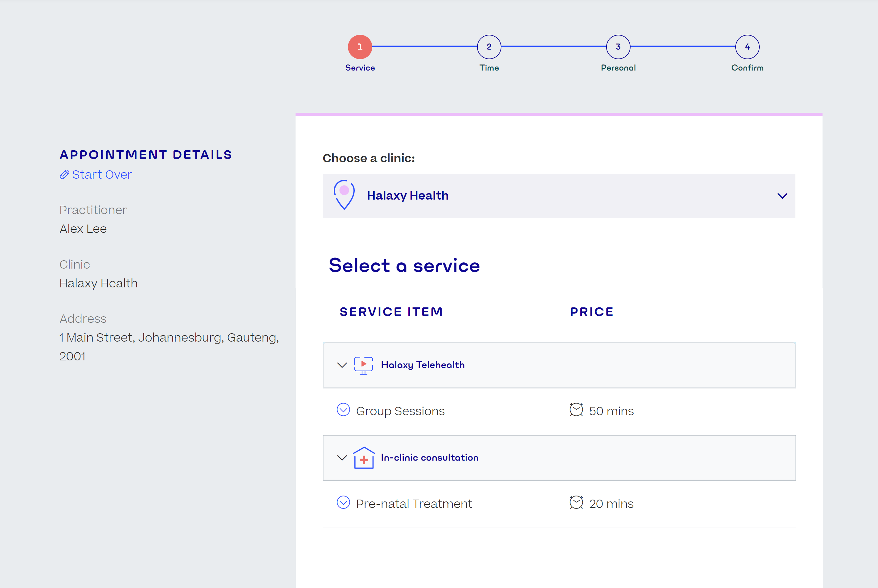This screenshot has height=588, width=878.
Task: Go to step 4 Confirm circle
Action: point(747,47)
